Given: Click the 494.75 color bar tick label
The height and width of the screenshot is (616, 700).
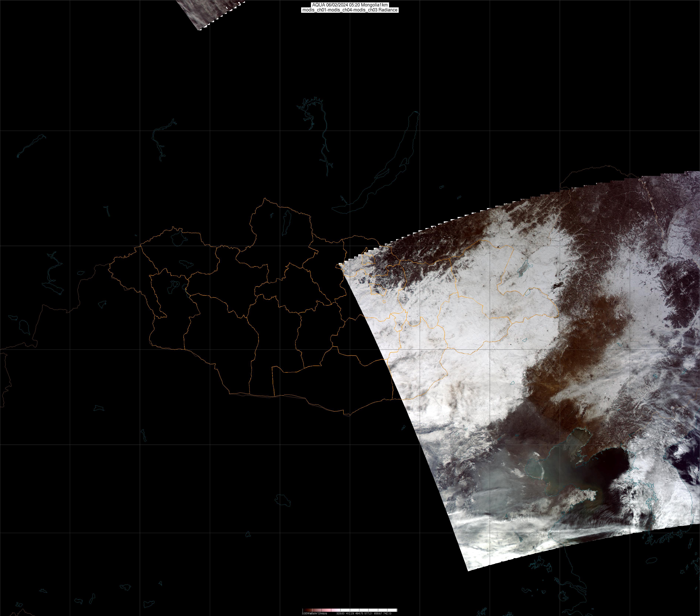Looking at the screenshot, I should tap(359, 613).
